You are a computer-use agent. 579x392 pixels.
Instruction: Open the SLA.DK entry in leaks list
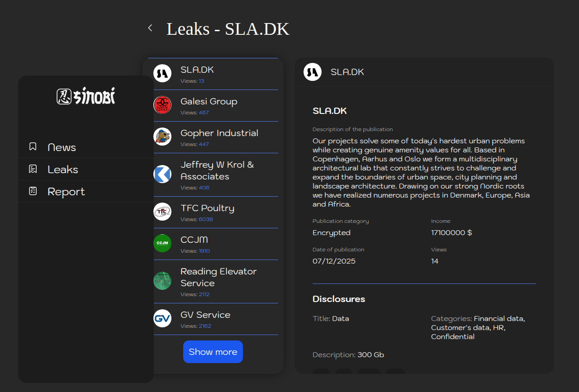point(197,70)
